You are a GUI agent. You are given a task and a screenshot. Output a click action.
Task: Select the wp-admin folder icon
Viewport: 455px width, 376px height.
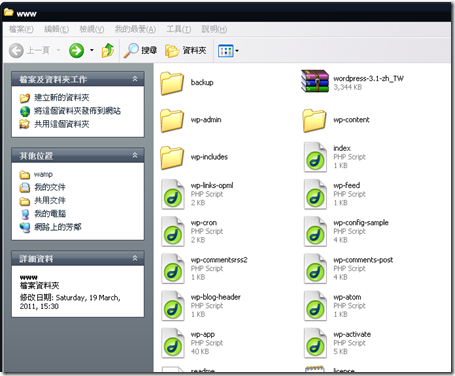(172, 120)
